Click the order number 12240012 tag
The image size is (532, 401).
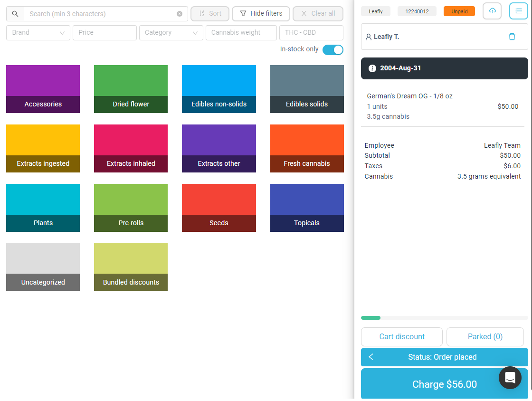tap(417, 11)
